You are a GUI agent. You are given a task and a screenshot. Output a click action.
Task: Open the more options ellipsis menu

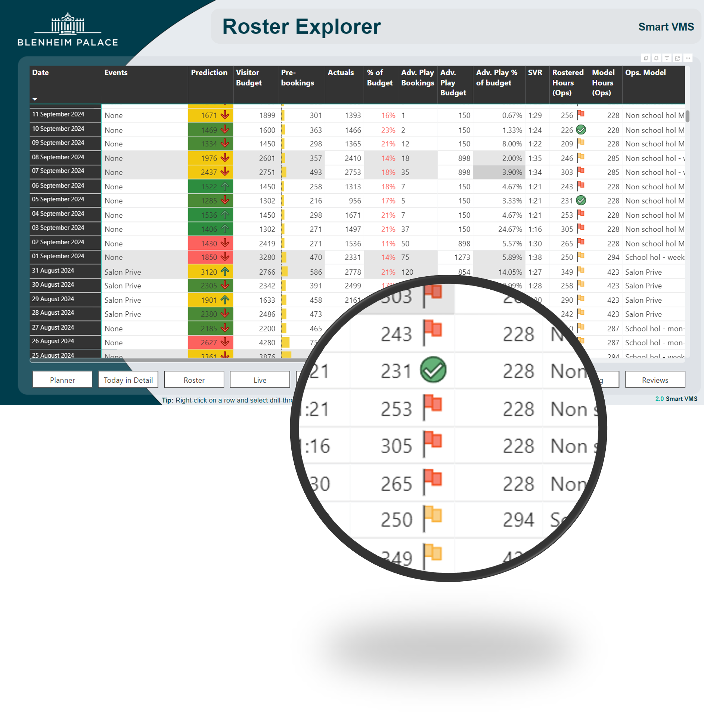[x=688, y=58]
